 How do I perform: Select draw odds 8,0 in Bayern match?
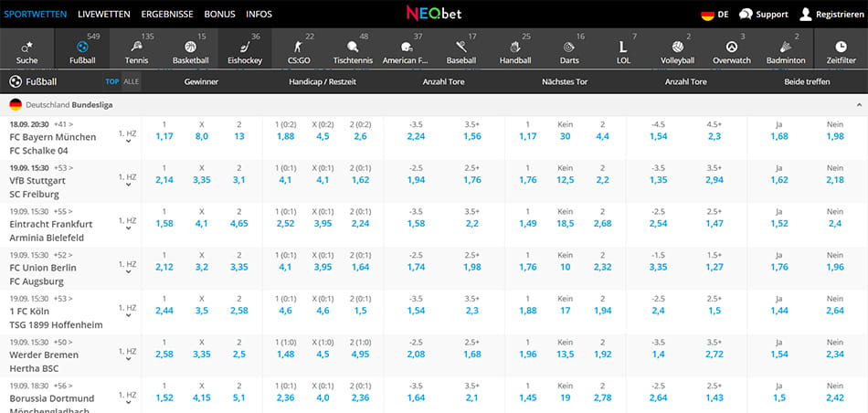(x=202, y=136)
